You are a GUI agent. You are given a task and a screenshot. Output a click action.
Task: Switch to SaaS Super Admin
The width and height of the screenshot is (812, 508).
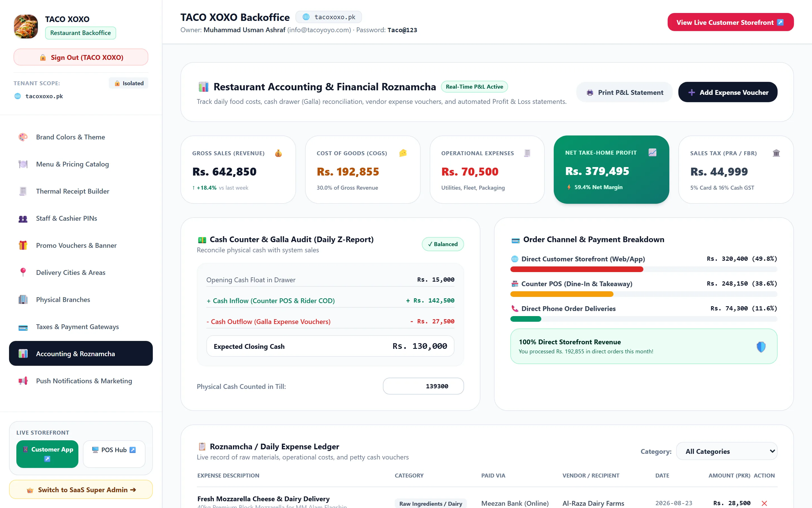click(x=81, y=490)
